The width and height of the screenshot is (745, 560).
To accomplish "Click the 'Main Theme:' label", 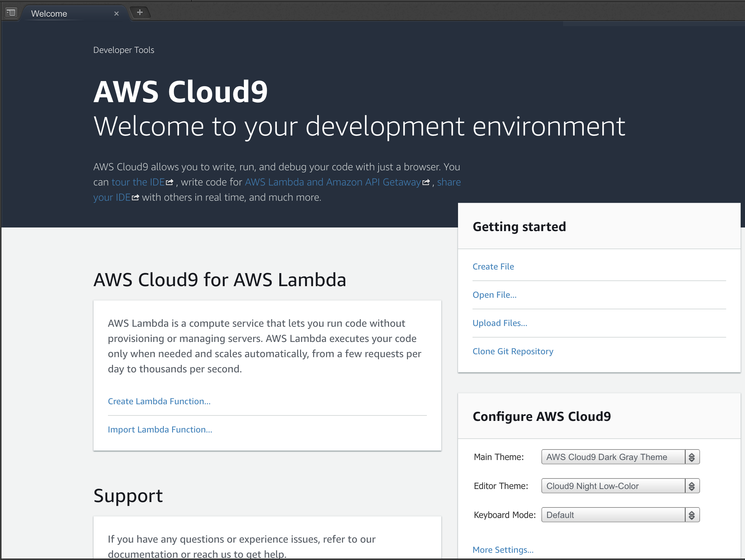I will [499, 457].
